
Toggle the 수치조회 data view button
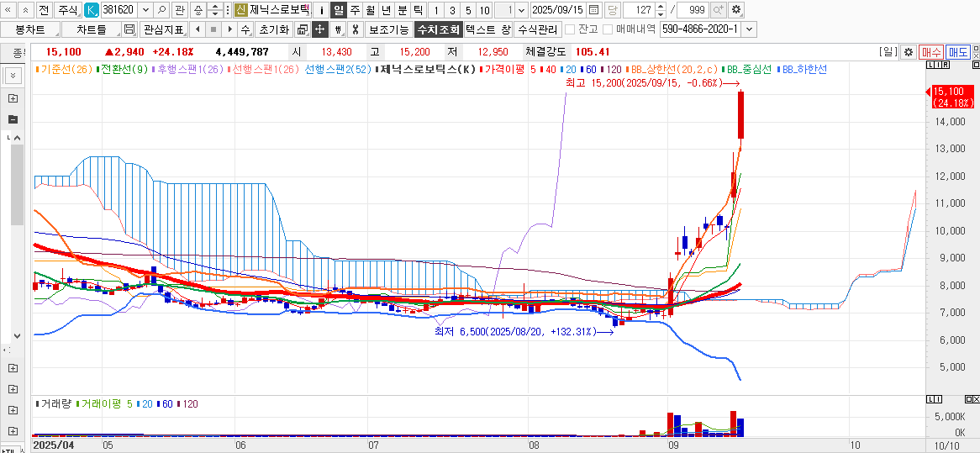[437, 29]
